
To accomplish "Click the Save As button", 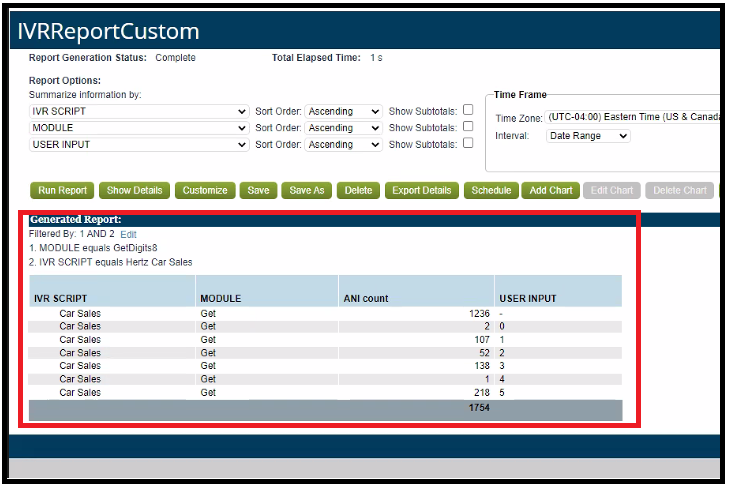I will [307, 191].
